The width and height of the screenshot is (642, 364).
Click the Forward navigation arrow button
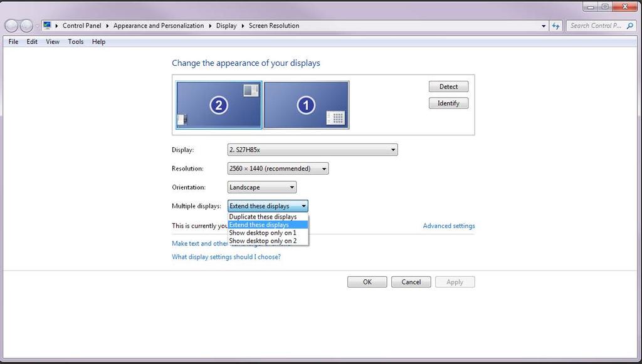coord(26,26)
